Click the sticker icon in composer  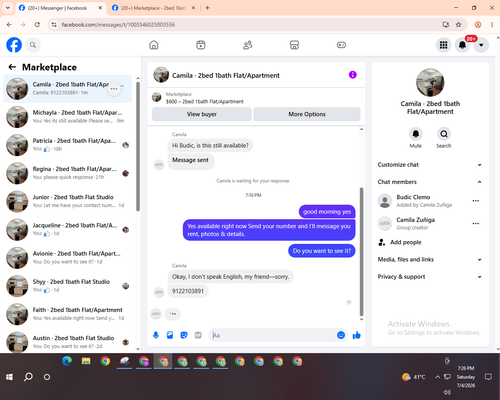184,335
